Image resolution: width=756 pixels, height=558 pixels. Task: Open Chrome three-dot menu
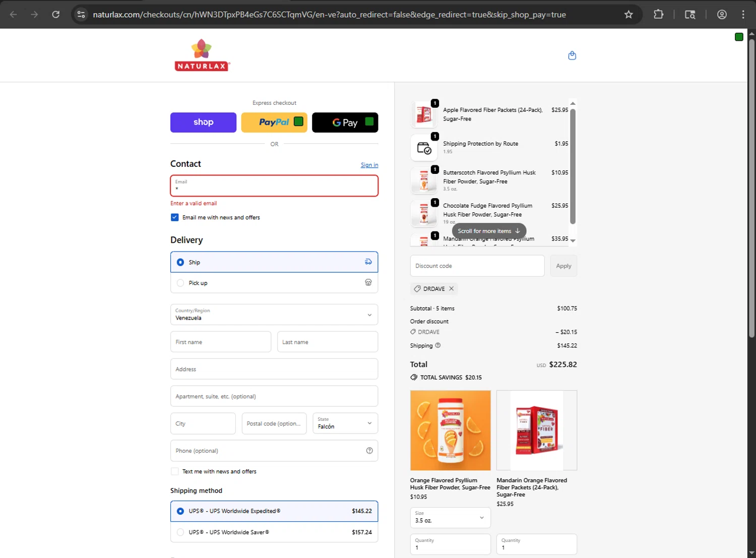[743, 15]
